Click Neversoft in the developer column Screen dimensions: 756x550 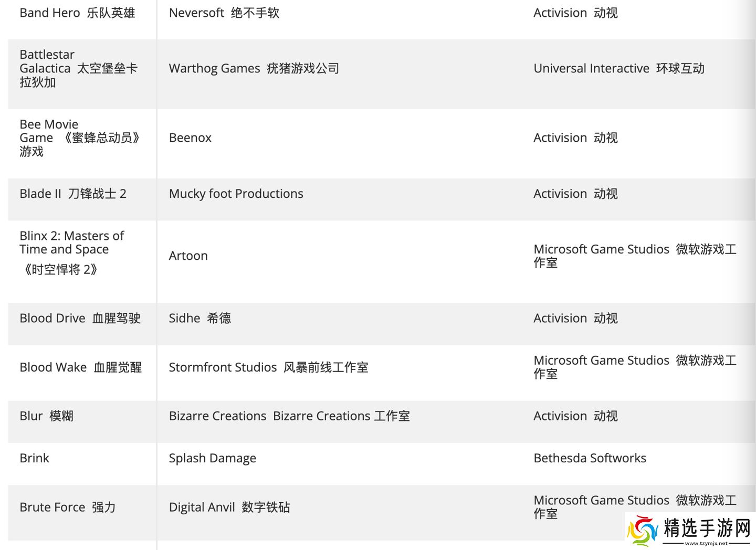tap(224, 13)
